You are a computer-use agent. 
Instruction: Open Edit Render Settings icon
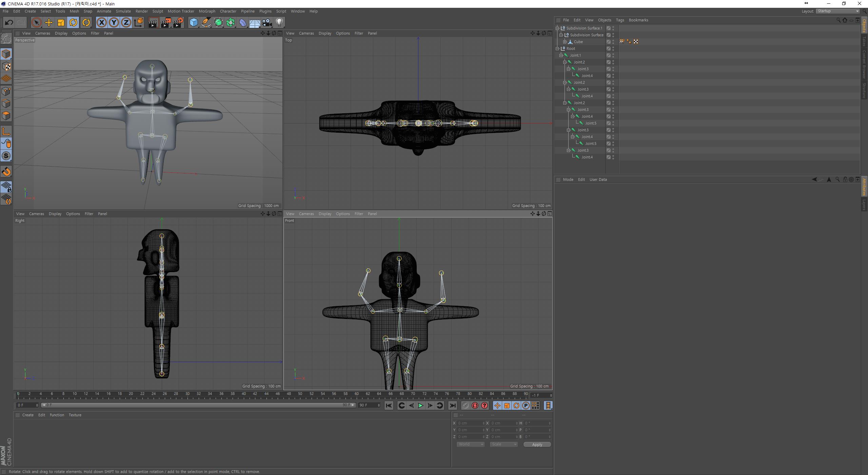(178, 23)
